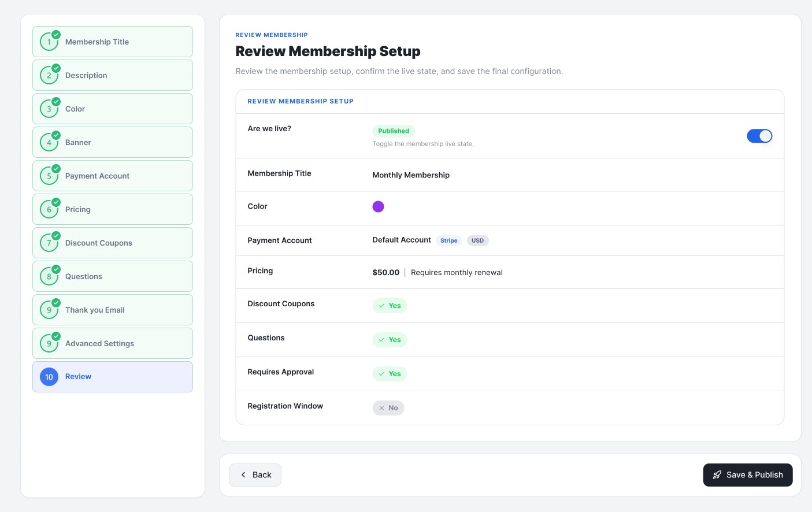Click the purple membership color swatch
812x512 pixels.
pyautogui.click(x=378, y=207)
